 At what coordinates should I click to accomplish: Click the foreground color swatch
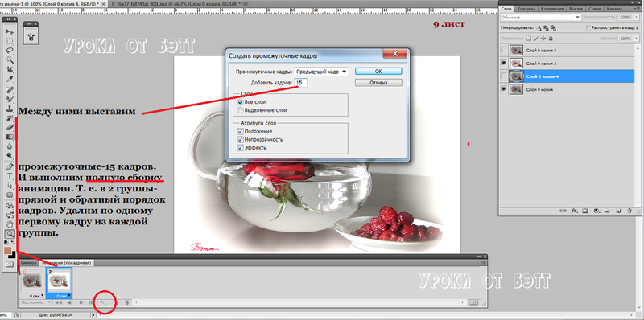pos(7,250)
